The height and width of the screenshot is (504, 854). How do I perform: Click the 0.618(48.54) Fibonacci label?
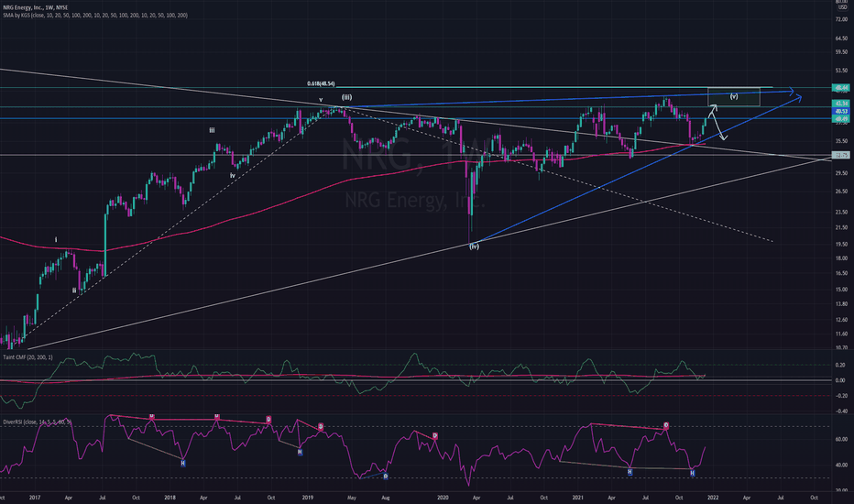coord(321,84)
